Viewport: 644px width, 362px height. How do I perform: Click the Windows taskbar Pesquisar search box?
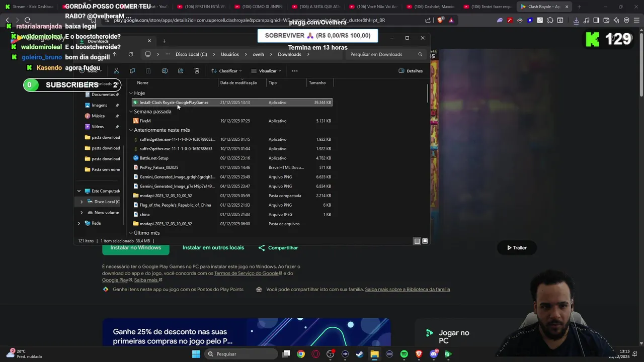[242, 354]
